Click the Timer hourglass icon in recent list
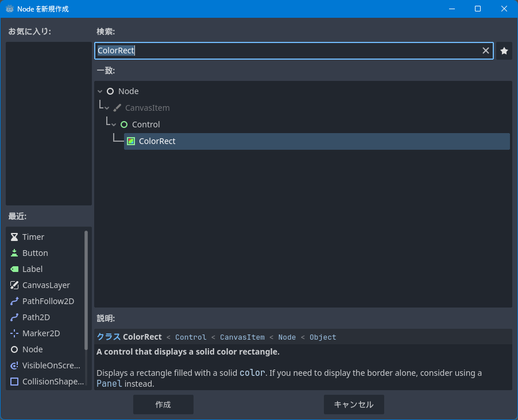Screen dimensions: 518x420 tap(14, 237)
